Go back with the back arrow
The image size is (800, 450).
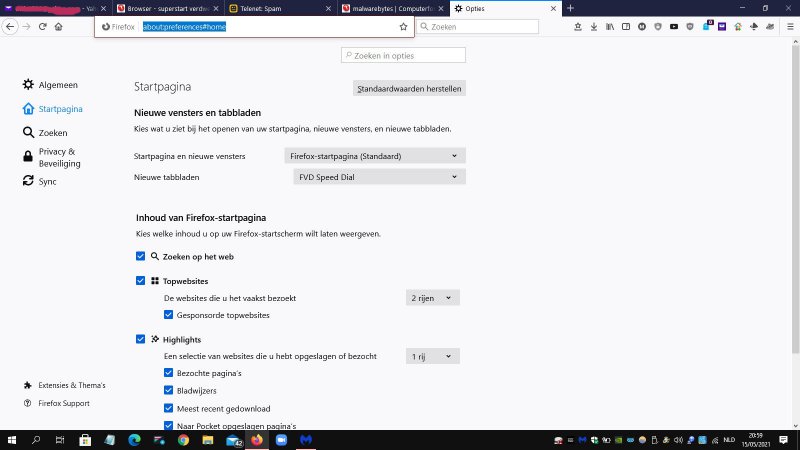(x=10, y=27)
